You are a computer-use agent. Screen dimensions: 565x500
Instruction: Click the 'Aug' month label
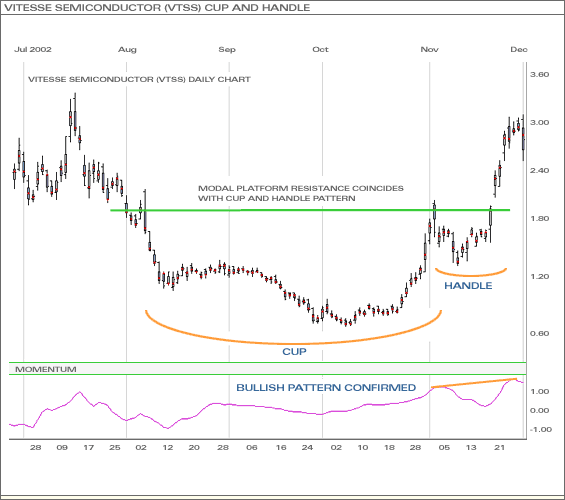click(x=127, y=49)
